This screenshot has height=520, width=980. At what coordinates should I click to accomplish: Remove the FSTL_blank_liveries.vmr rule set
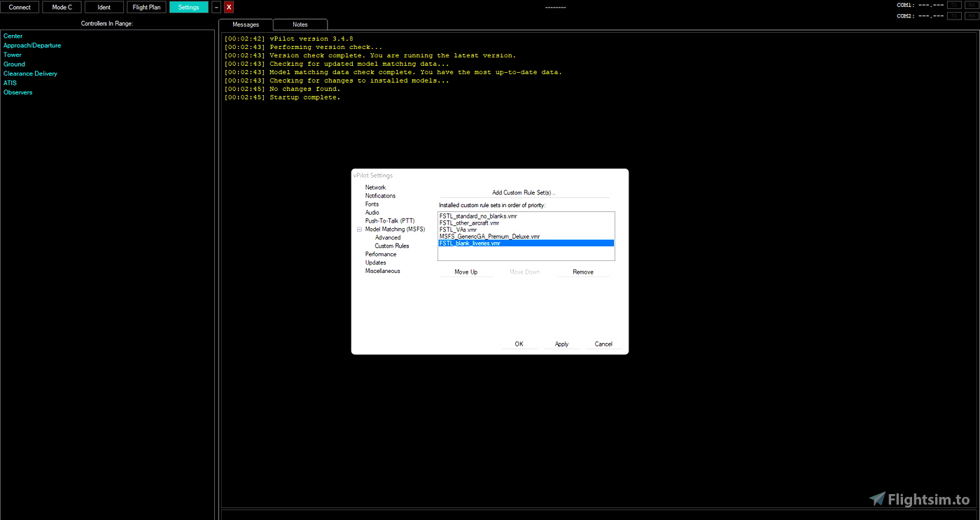pos(584,272)
